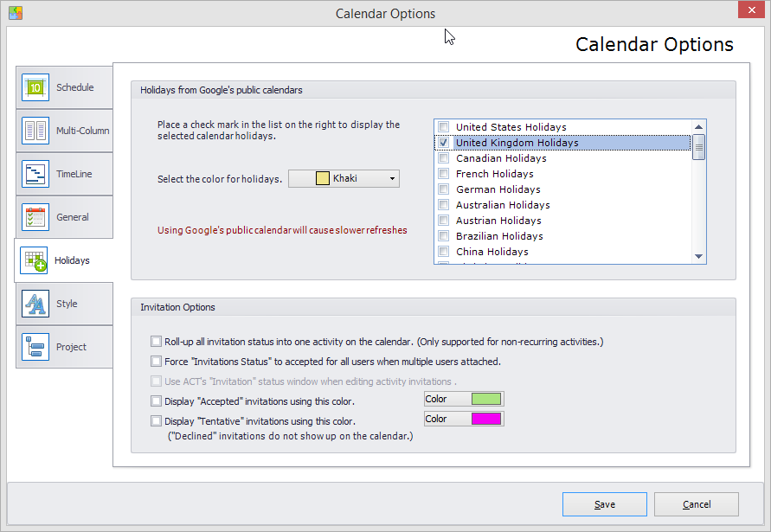771x532 pixels.
Task: Click the holiday list scroll-up arrow
Action: (698, 127)
